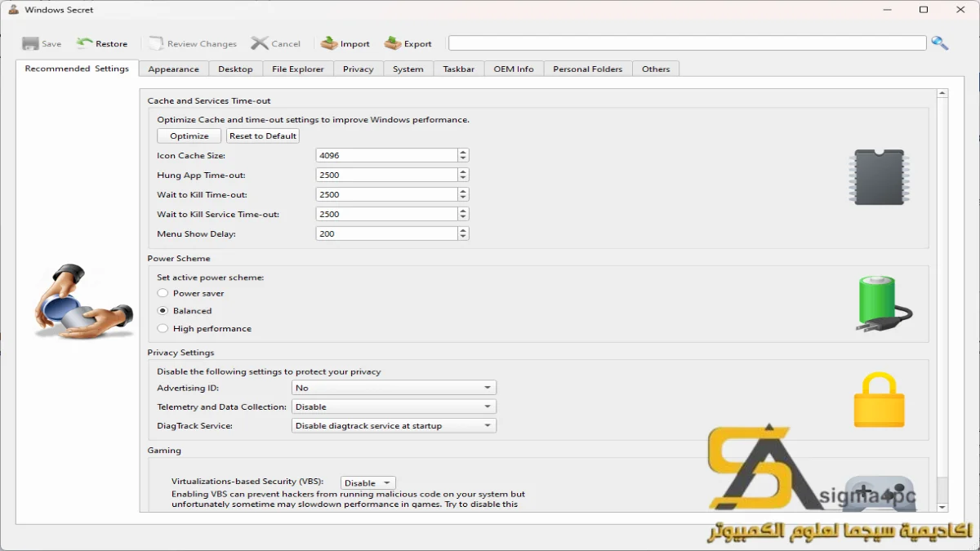980x551 pixels.
Task: Click the magnifier search icon
Action: [940, 43]
